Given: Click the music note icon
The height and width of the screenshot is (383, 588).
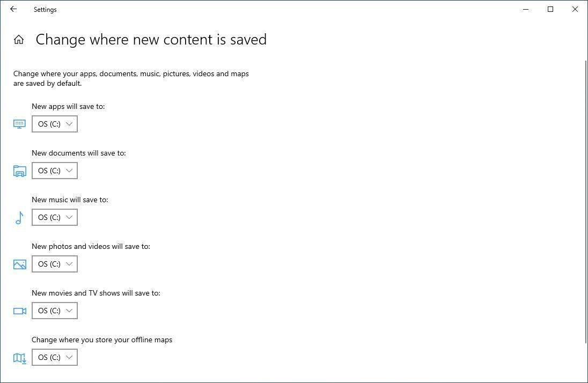Looking at the screenshot, I should [x=19, y=217].
